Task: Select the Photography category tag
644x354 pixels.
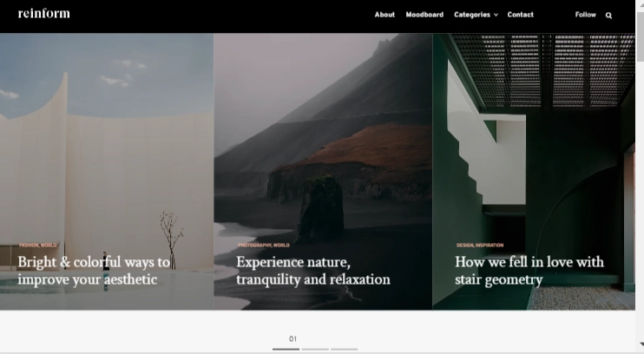Action: click(x=253, y=246)
